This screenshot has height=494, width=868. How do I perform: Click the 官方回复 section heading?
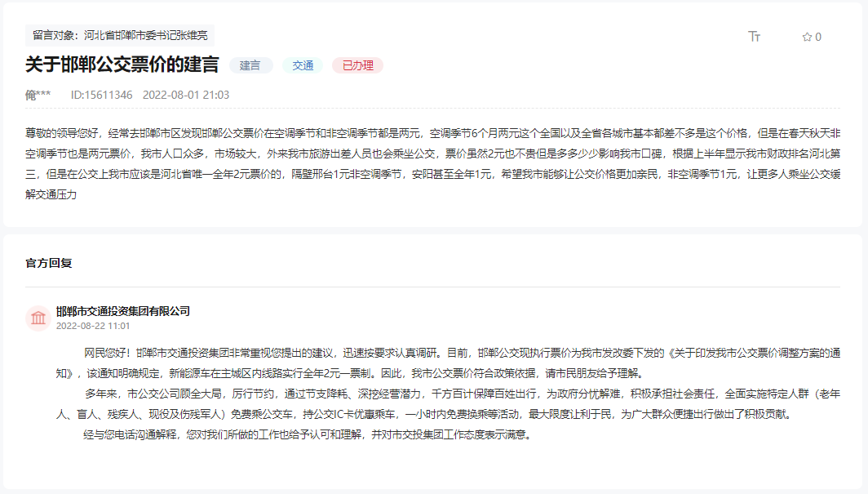49,263
